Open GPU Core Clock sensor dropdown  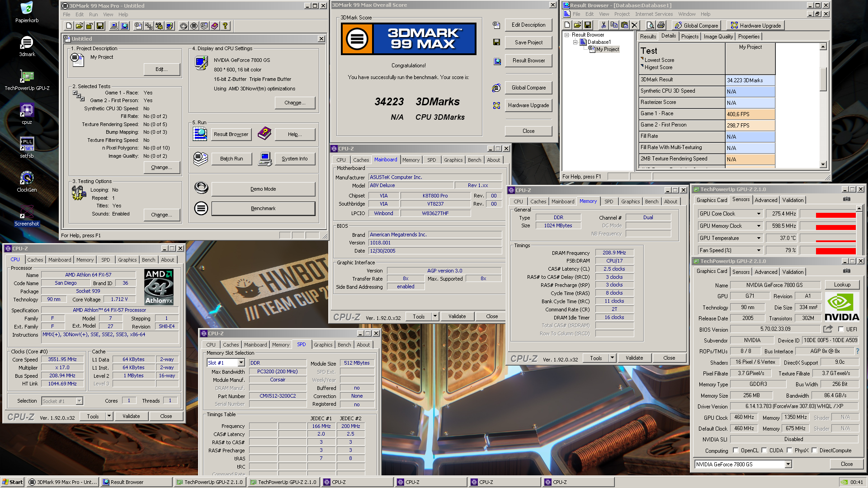coord(759,214)
